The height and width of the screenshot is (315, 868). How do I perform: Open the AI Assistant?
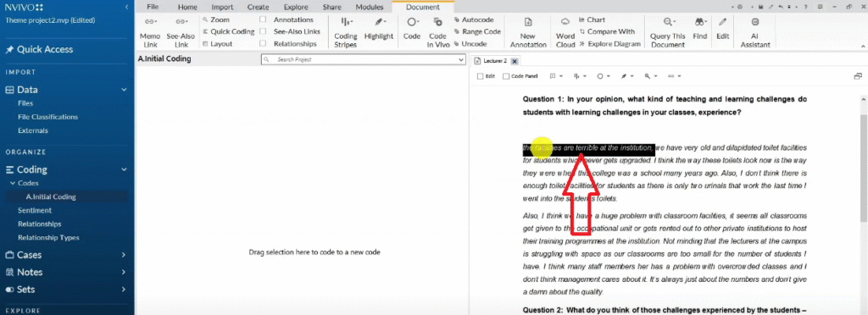point(755,32)
